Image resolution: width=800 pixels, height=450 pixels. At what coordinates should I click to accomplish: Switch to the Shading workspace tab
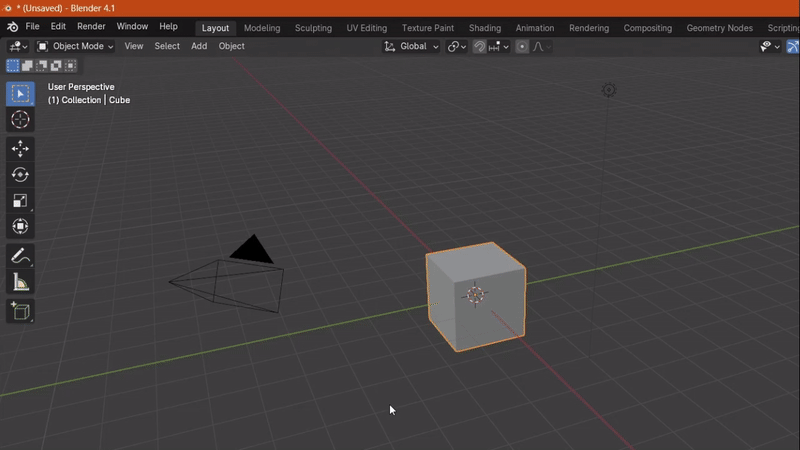pyautogui.click(x=485, y=28)
